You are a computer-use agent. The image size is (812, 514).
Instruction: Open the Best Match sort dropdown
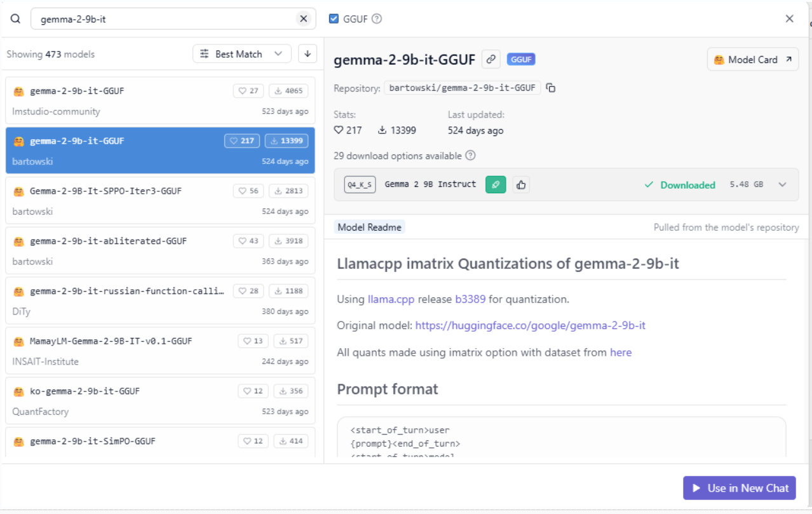241,54
